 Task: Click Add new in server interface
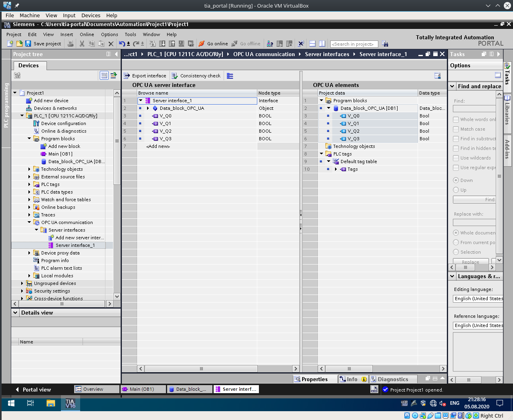point(158,146)
